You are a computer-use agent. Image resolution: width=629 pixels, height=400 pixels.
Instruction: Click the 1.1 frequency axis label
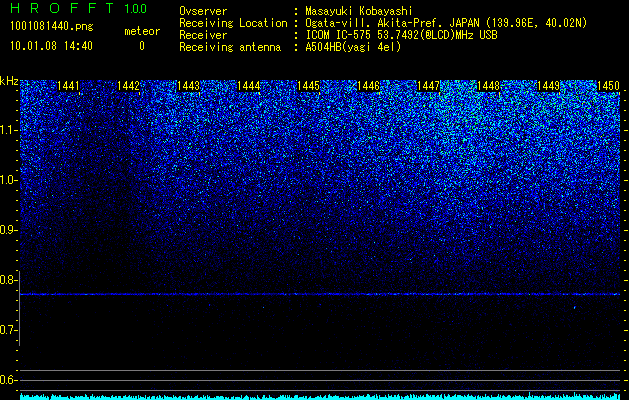[8, 130]
